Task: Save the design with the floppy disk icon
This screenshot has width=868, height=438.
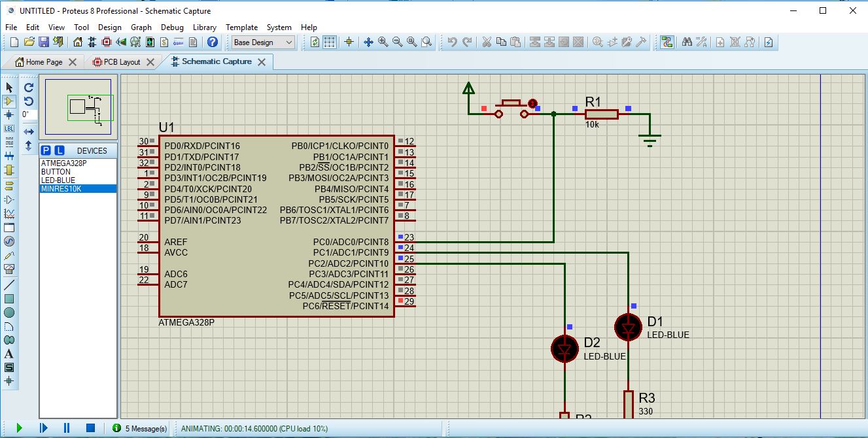Action: [x=44, y=42]
